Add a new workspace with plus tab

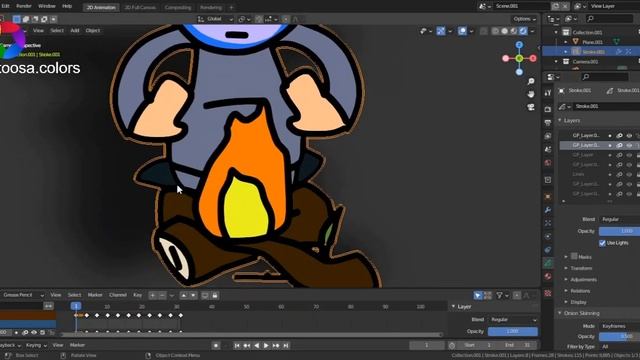pos(231,7)
